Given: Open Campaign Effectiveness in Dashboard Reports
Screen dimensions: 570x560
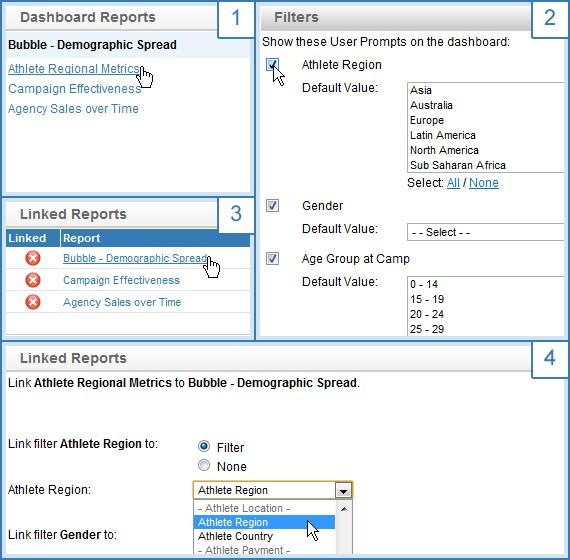Looking at the screenshot, I should [75, 89].
